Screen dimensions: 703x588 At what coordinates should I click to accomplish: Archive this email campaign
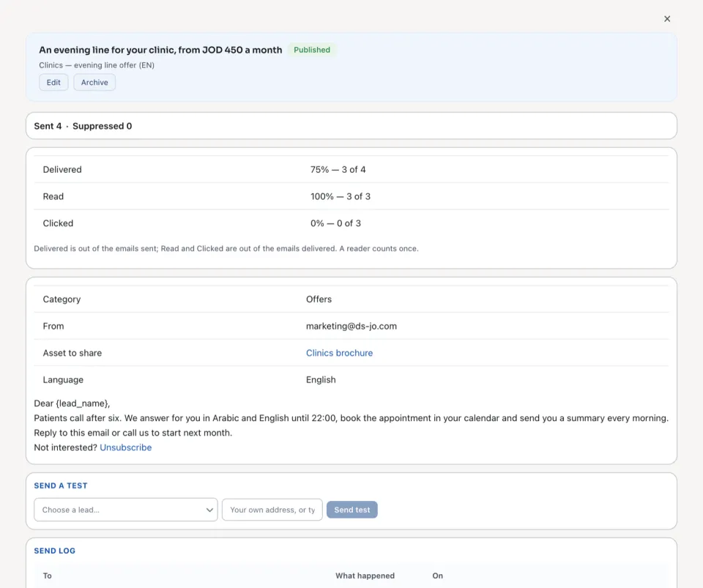(x=94, y=83)
